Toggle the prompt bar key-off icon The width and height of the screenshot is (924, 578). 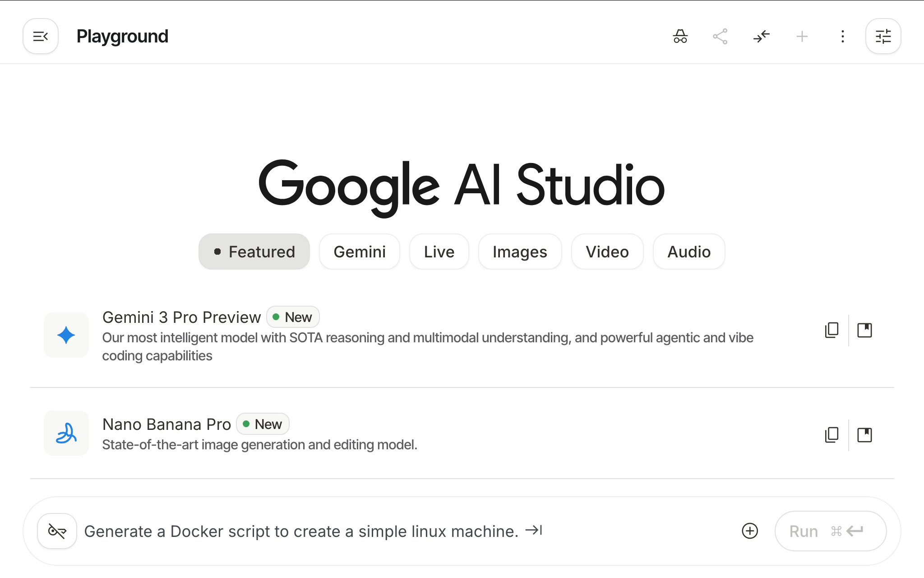click(57, 531)
